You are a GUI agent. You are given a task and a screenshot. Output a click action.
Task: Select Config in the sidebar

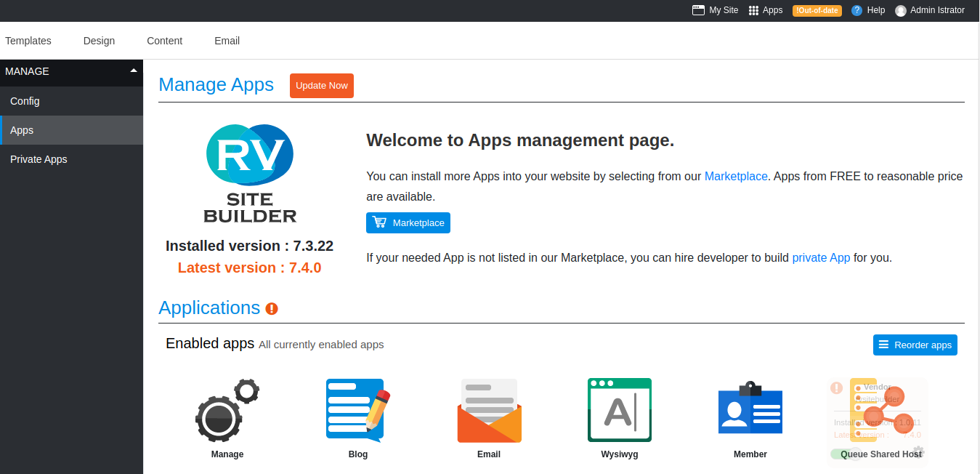tap(72, 101)
